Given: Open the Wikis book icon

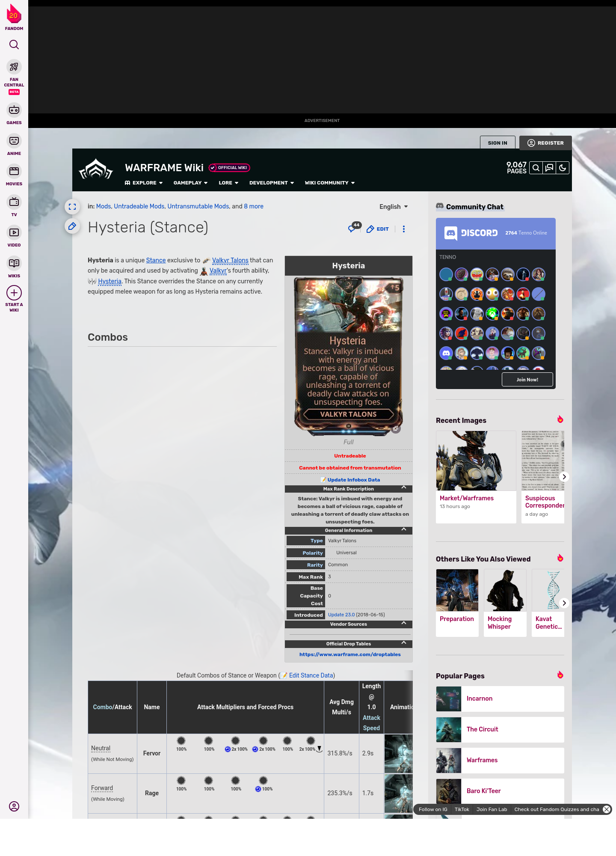Looking at the screenshot, I should (14, 263).
